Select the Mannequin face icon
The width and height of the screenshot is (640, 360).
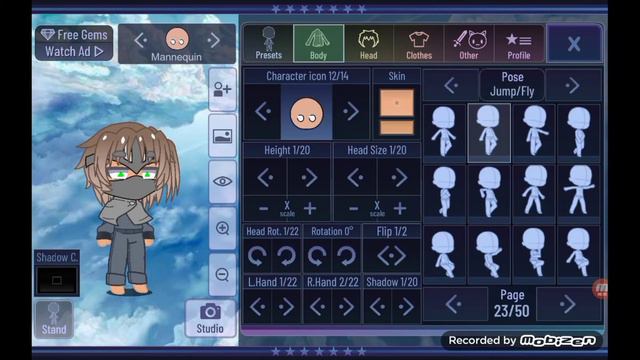(x=177, y=39)
